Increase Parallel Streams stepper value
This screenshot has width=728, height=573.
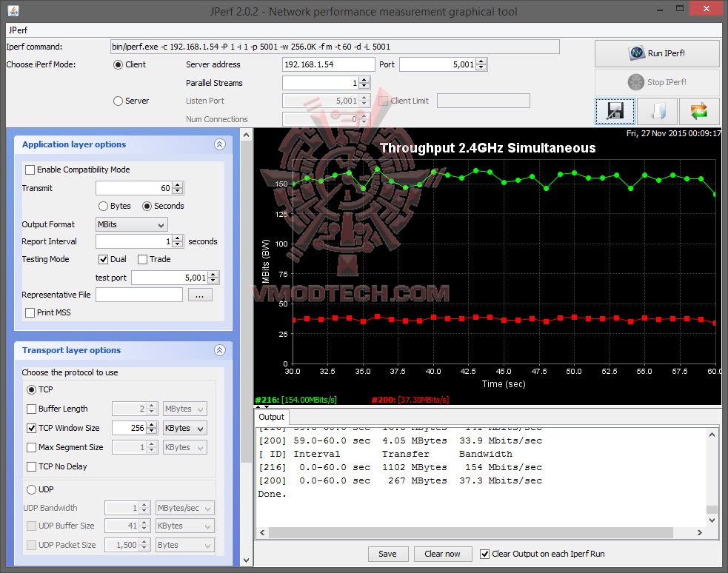tap(364, 80)
